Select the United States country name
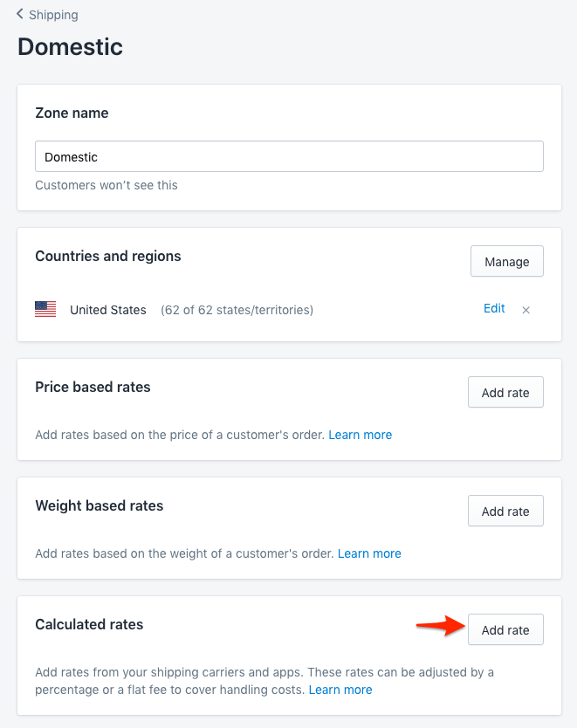The width and height of the screenshot is (577, 728). tap(108, 310)
